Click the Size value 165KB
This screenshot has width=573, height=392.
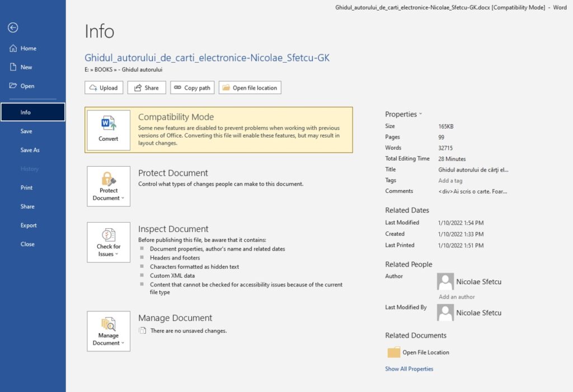coord(446,126)
